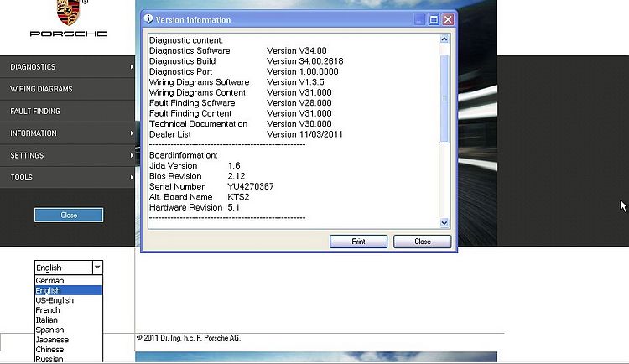Open the DIAGNOSTICS menu

67,66
